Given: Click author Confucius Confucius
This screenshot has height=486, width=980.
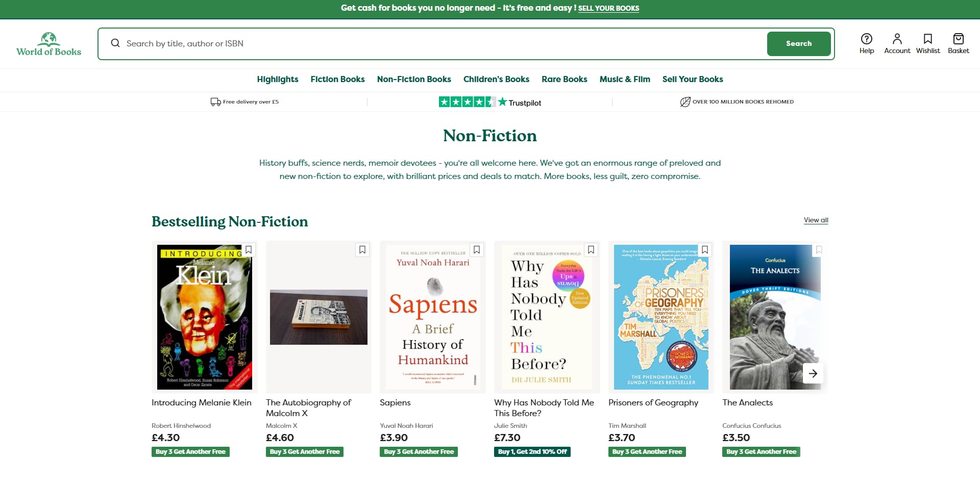Looking at the screenshot, I should pyautogui.click(x=751, y=426).
